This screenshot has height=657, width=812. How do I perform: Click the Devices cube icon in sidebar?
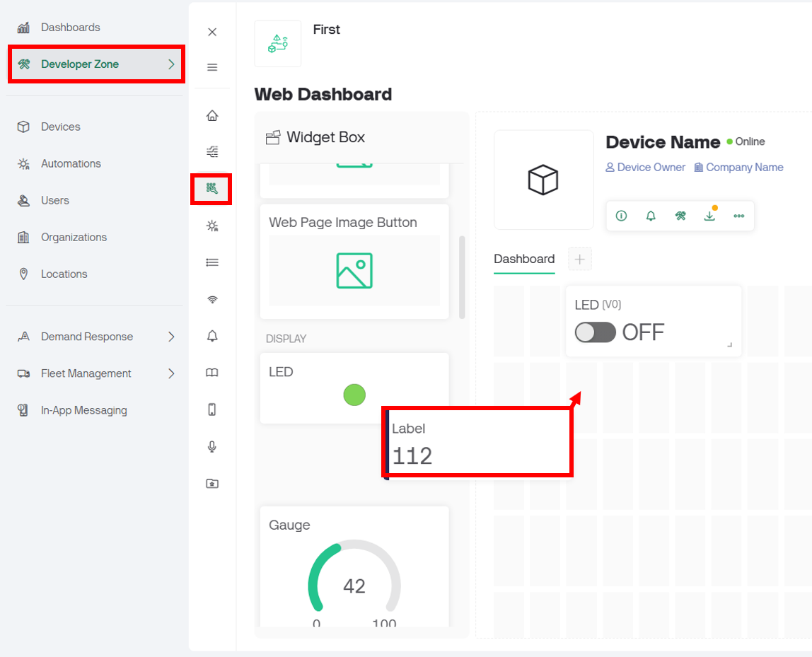[x=23, y=127]
